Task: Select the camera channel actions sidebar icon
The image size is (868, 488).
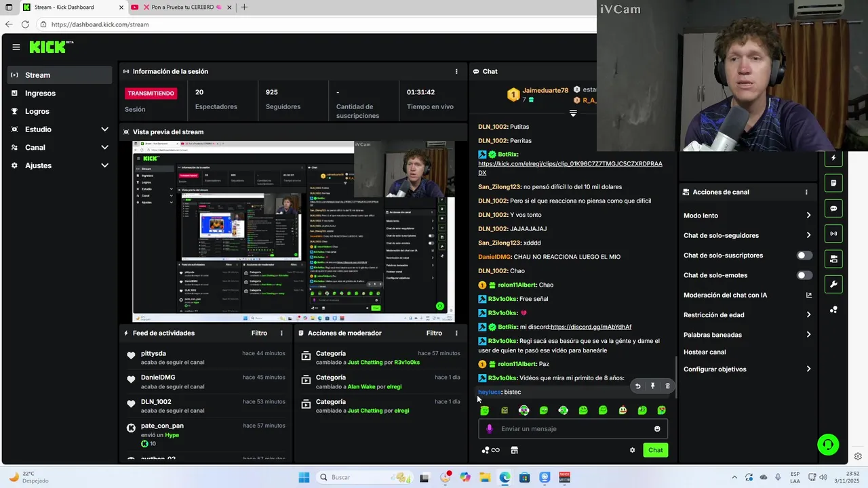Action: click(833, 259)
